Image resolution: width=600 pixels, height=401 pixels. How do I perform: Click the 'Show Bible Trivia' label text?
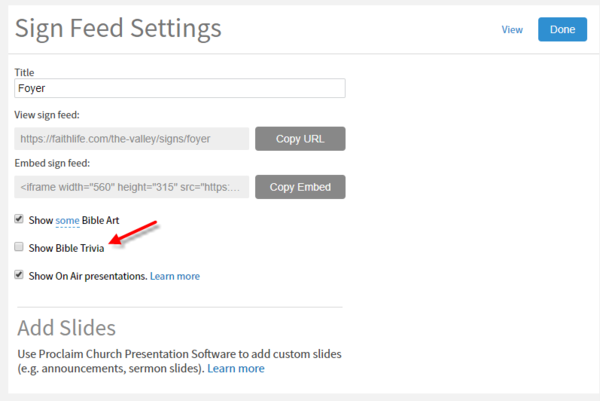[66, 248]
